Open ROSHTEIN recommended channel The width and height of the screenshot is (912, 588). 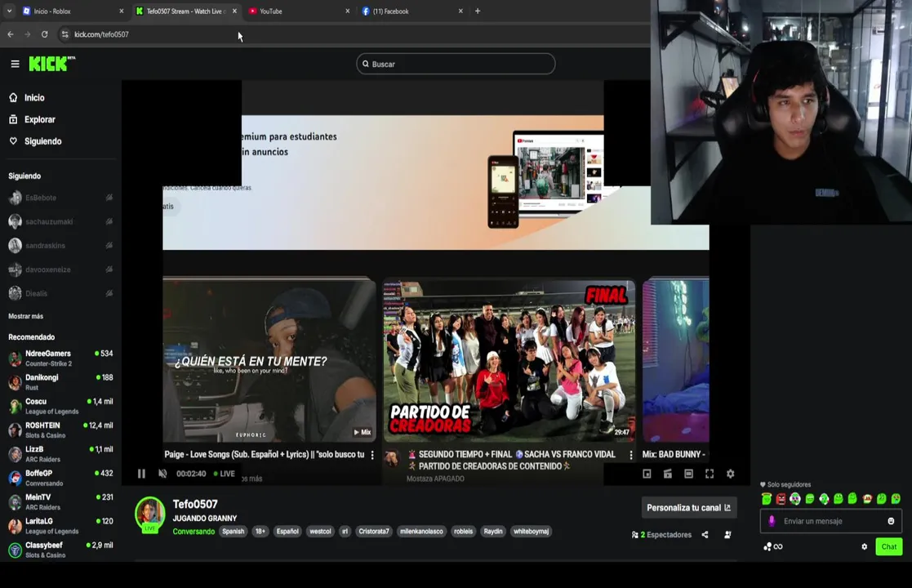point(60,430)
